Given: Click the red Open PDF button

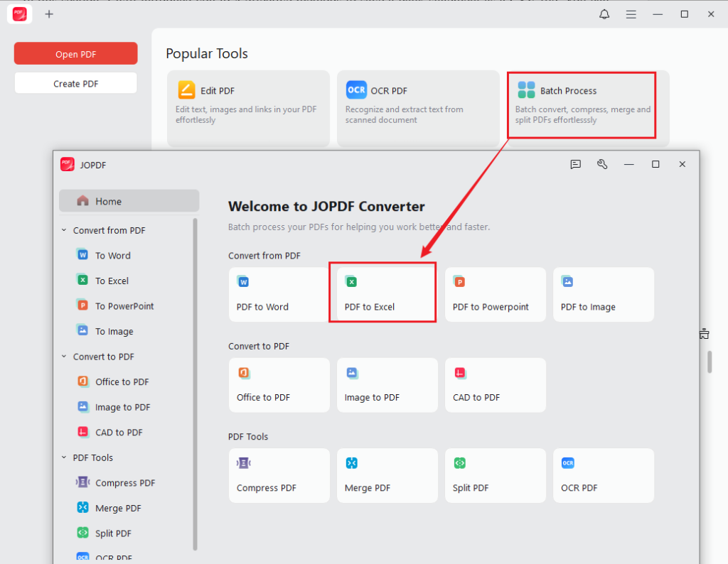Looking at the screenshot, I should coord(75,54).
